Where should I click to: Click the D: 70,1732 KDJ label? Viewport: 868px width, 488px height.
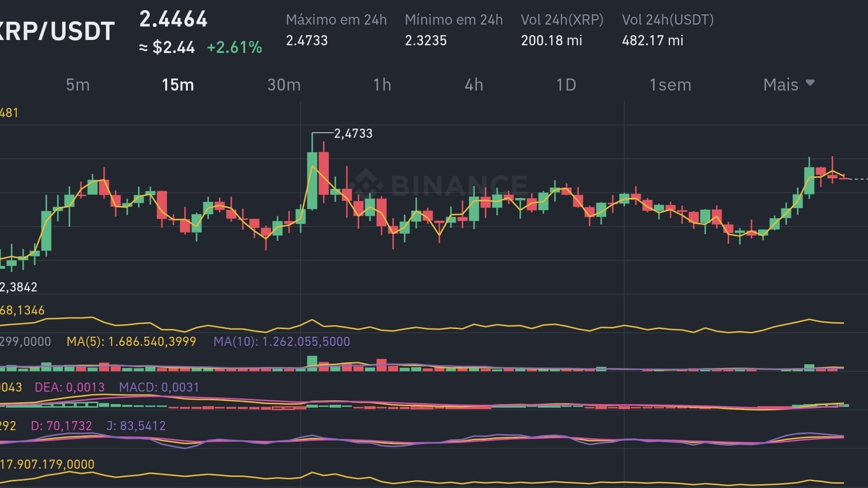(61, 426)
